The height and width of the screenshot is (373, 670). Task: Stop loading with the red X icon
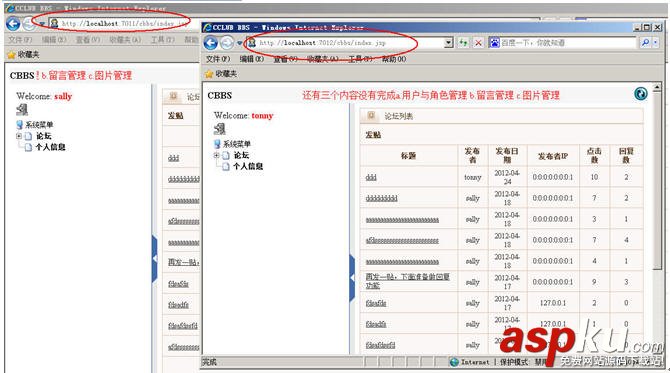coord(478,43)
